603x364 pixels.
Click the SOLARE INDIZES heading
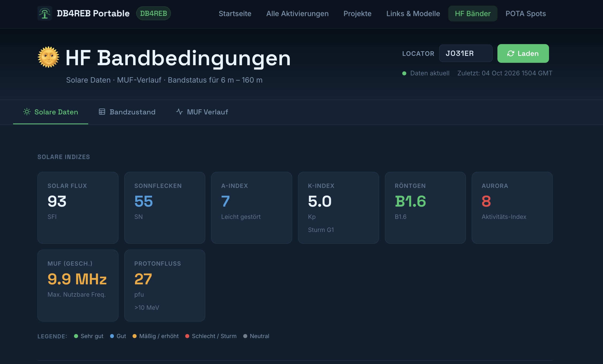point(64,157)
